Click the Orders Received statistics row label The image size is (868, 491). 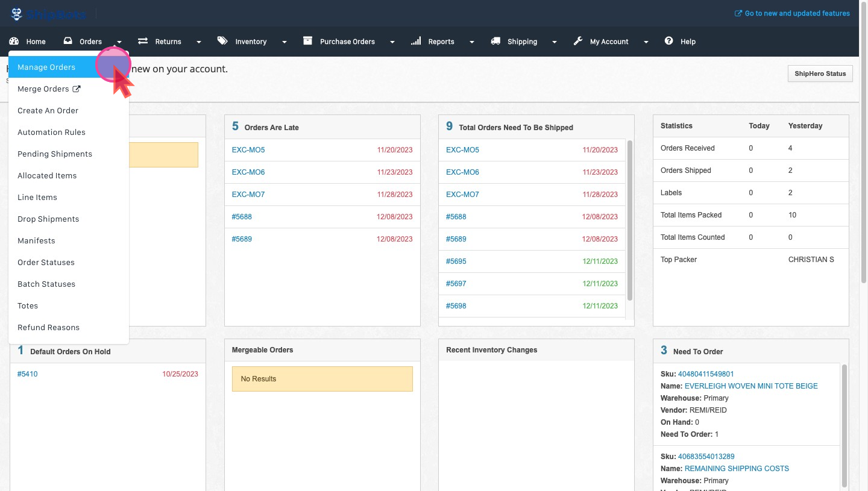pos(688,148)
